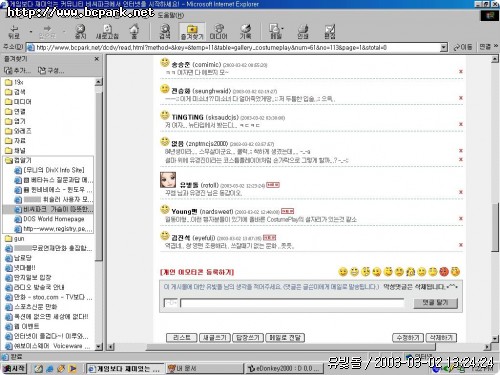Image resolution: width=500 pixels, height=375 pixels.
Task: Click Add (추가...) in Favorites panel
Action: click(17, 70)
